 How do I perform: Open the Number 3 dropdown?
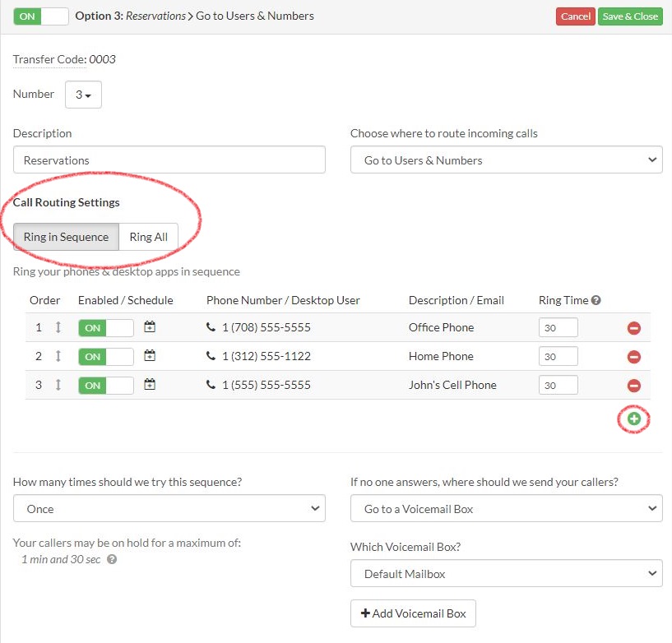coord(83,95)
